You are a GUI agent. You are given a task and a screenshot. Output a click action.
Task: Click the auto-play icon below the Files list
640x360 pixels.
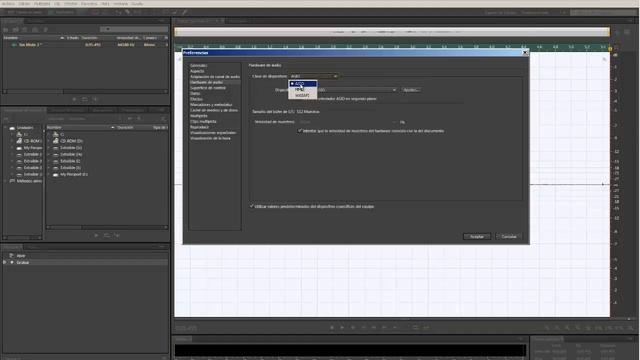(x=95, y=99)
